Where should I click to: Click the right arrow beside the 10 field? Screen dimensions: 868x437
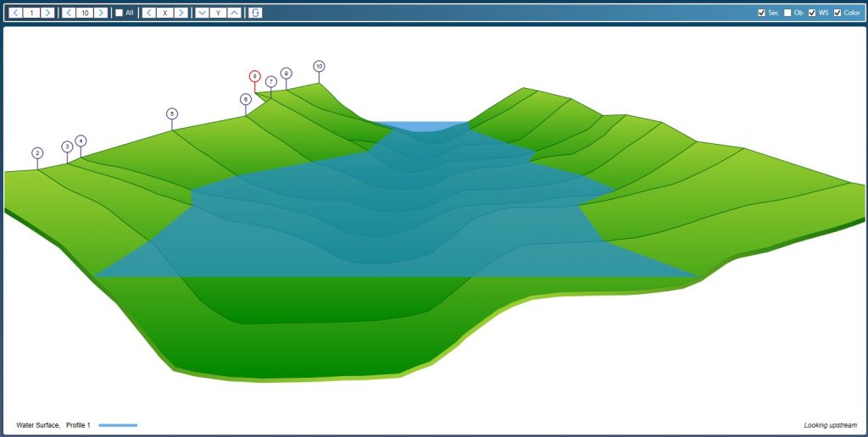pos(101,13)
